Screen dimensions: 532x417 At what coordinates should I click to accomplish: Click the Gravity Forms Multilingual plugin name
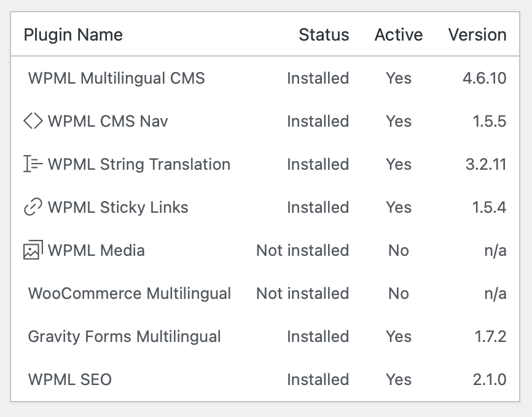click(125, 337)
